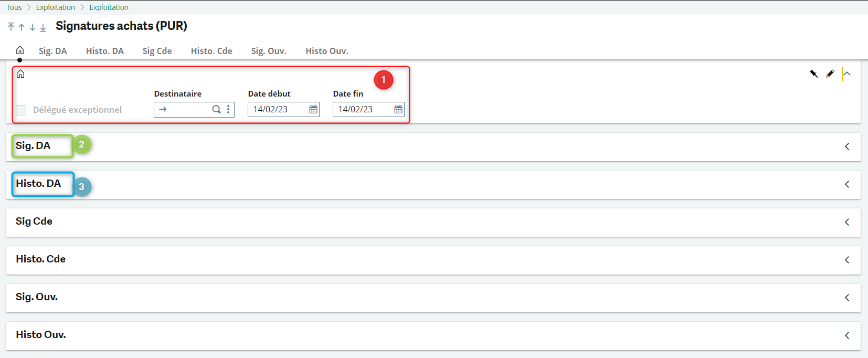
Task: Expand the Histo. Cde section chevron
Action: coord(847,260)
